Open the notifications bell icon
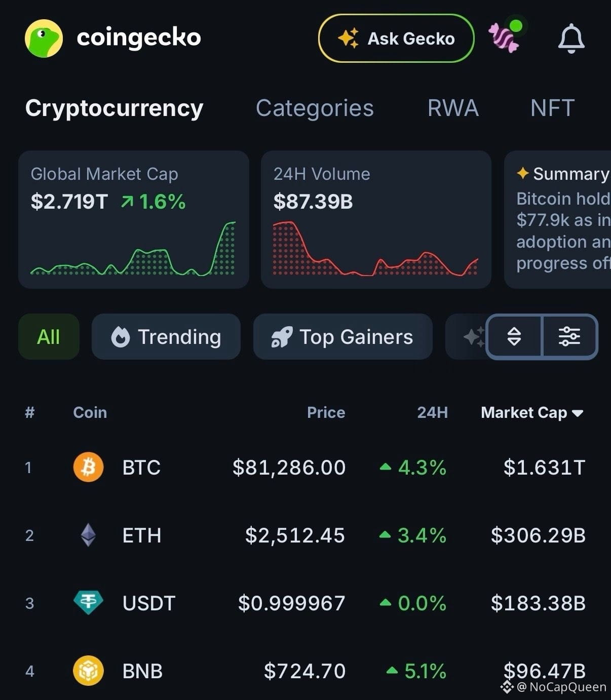 pos(571,38)
